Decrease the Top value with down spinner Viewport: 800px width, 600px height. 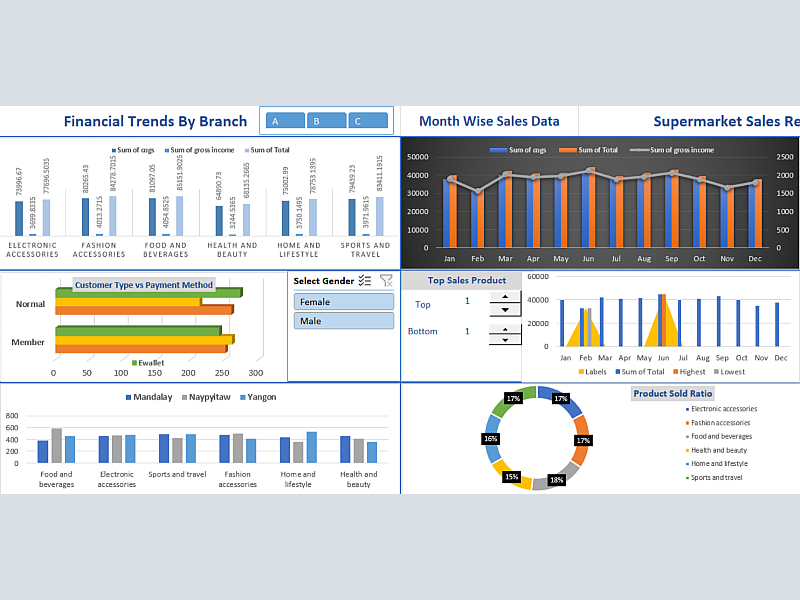click(505, 309)
